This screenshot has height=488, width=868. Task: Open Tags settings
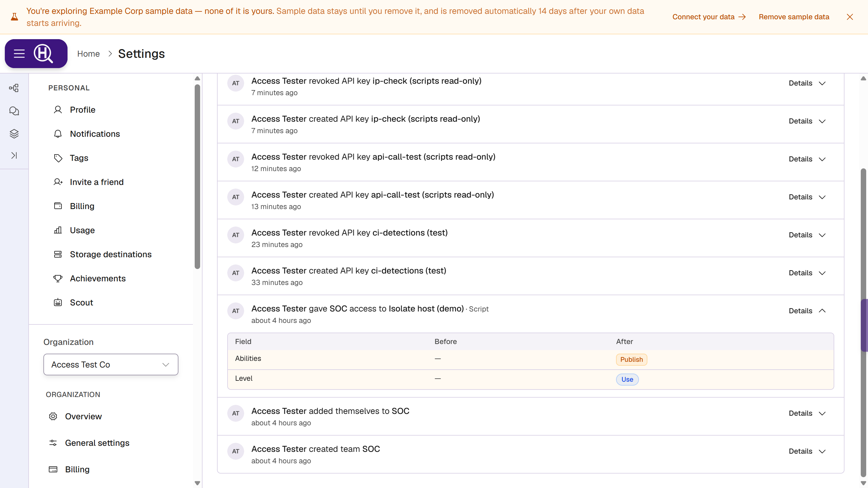[79, 158]
